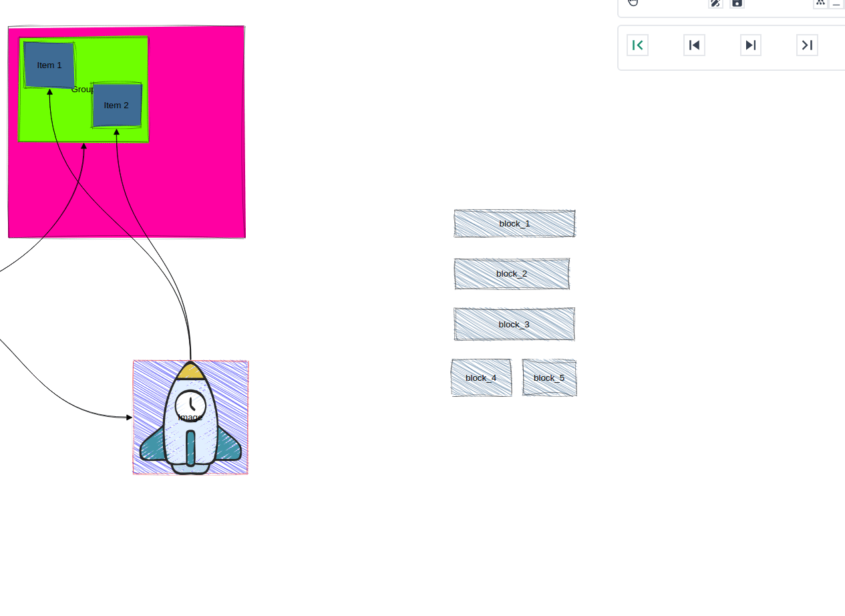Click Item 1 inside the green group
845x616 pixels.
pyautogui.click(x=49, y=65)
